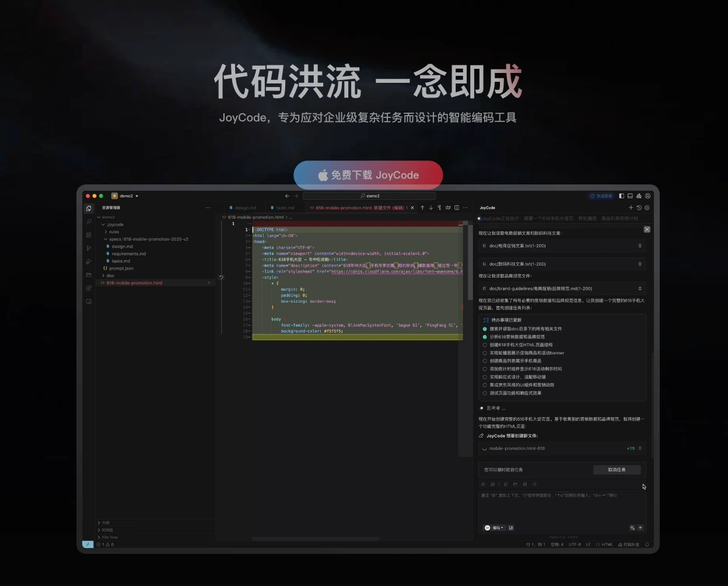Image resolution: width=728 pixels, height=586 pixels.
Task: Open the 编码 mode dropdown in chat
Action: (494, 528)
